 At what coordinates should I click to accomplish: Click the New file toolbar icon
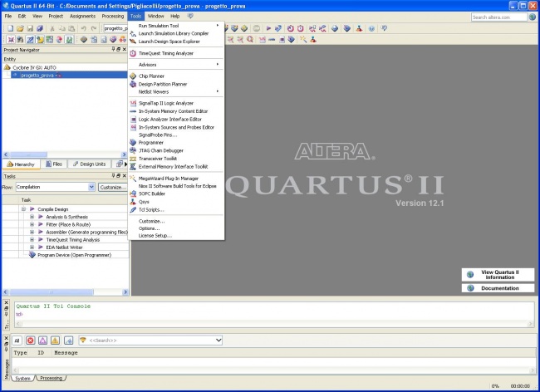[10, 28]
